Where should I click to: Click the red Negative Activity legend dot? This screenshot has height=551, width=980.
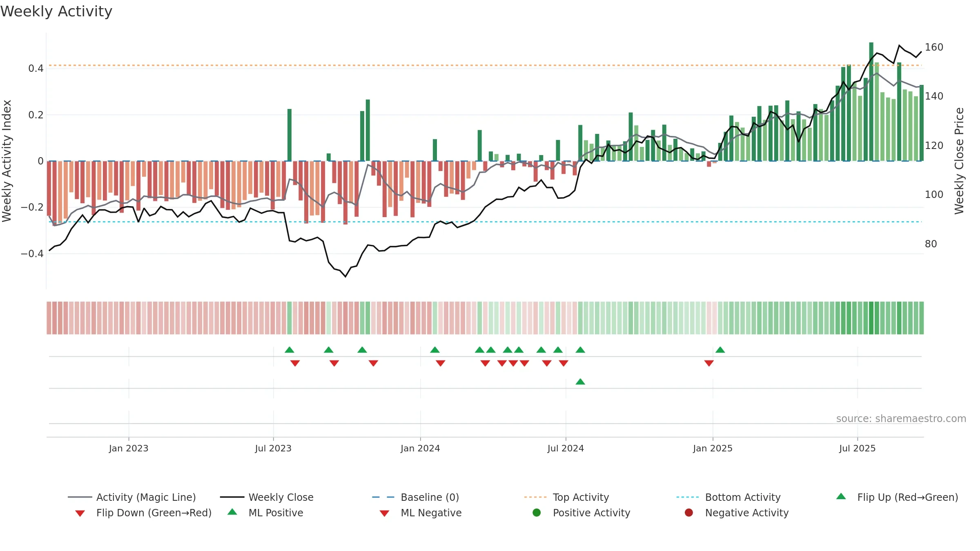(689, 513)
